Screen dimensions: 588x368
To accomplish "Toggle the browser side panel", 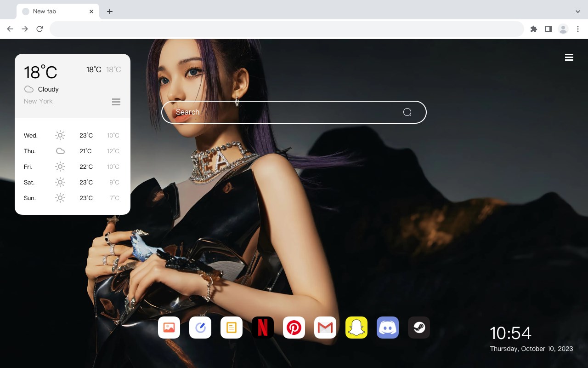I will [x=548, y=29].
